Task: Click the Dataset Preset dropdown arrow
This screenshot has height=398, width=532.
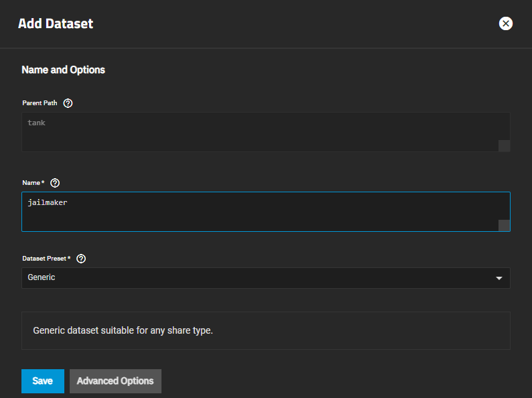Action: point(498,278)
